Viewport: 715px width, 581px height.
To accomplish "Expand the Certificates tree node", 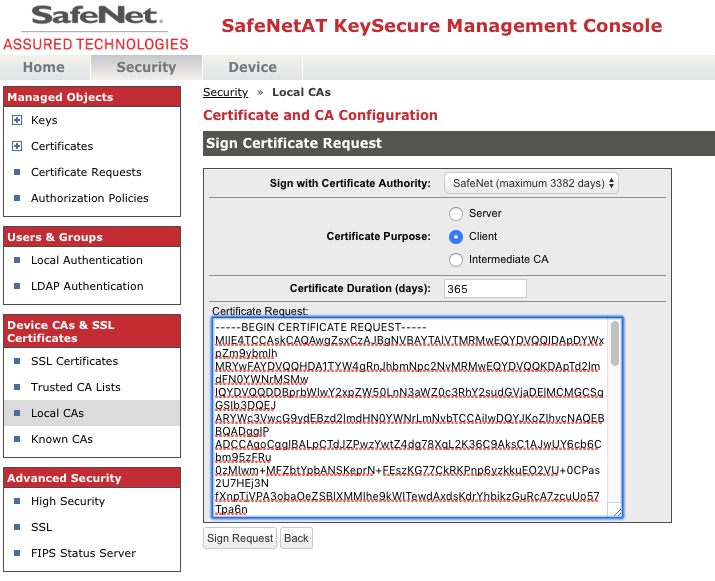I will tap(17, 146).
